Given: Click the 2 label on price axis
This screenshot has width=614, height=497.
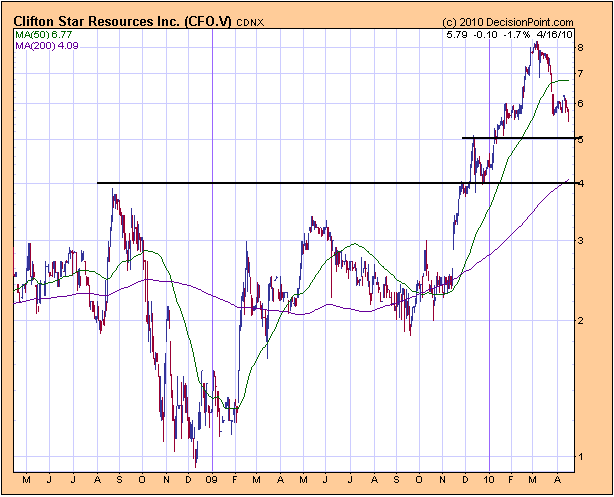Looking at the screenshot, I should [580, 320].
